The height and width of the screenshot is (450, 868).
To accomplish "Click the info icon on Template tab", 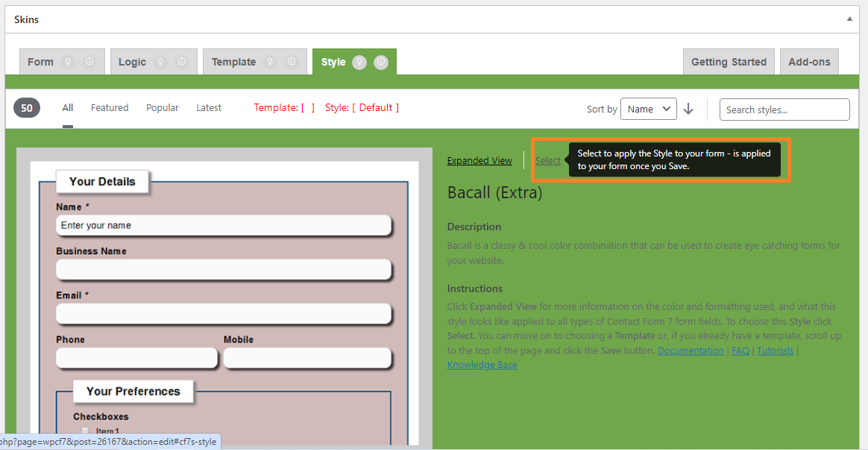I will [291, 62].
